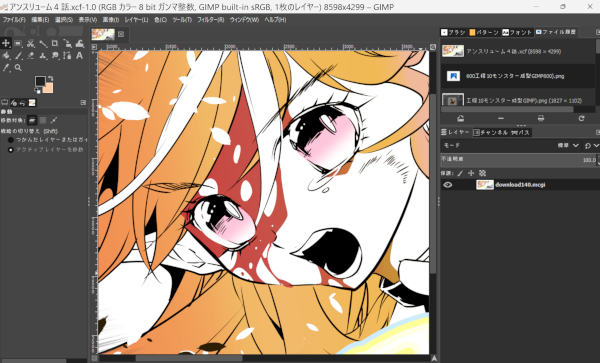Open image menu at ruler corner

click(94, 47)
